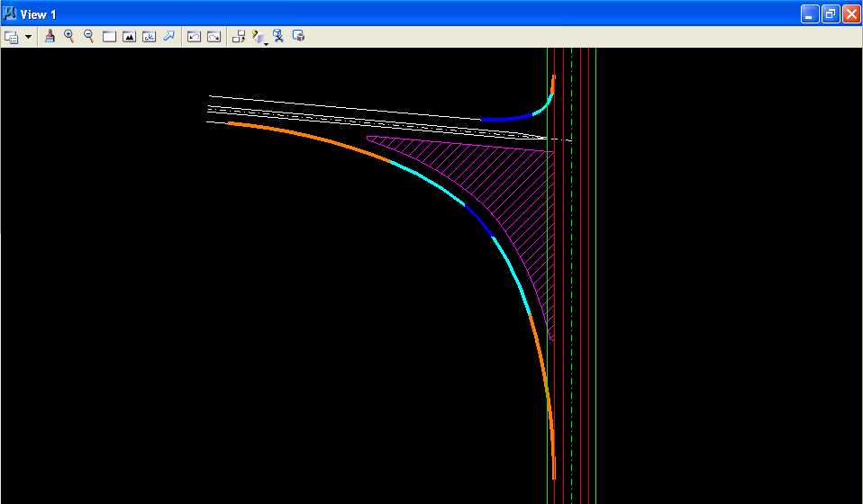Image resolution: width=863 pixels, height=504 pixels.
Task: Choose the Rotate View tool
Action: pyautogui.click(x=149, y=37)
